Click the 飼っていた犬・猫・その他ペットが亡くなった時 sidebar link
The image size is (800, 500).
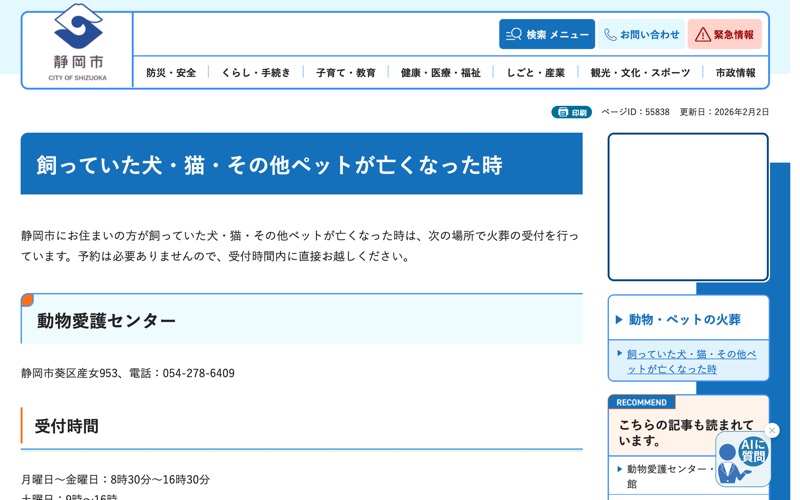[x=691, y=361]
